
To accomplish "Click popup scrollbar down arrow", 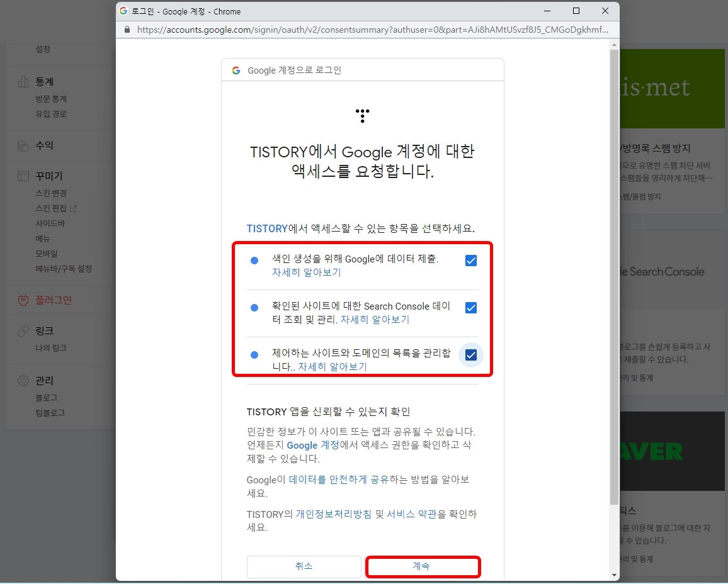I will click(614, 575).
